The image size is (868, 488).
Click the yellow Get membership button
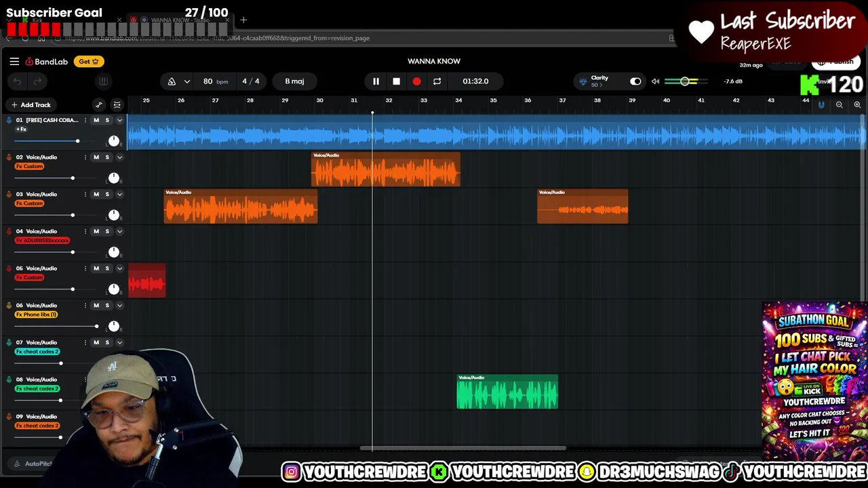[x=88, y=62]
